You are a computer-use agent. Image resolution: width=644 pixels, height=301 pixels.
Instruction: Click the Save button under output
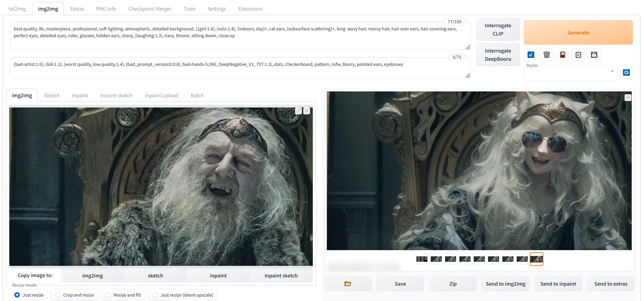point(400,284)
